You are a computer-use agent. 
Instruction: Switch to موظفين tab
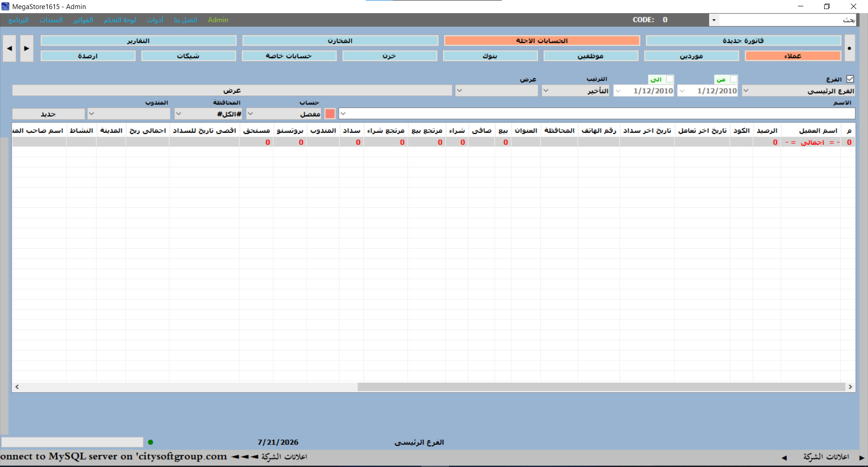pyautogui.click(x=590, y=56)
